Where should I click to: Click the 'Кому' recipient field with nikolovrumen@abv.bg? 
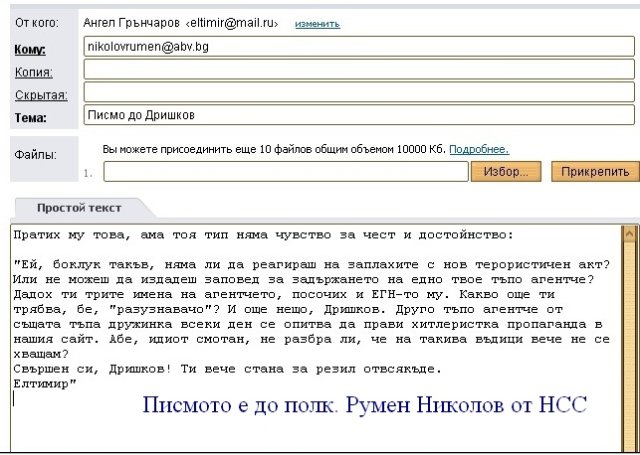coord(359,47)
